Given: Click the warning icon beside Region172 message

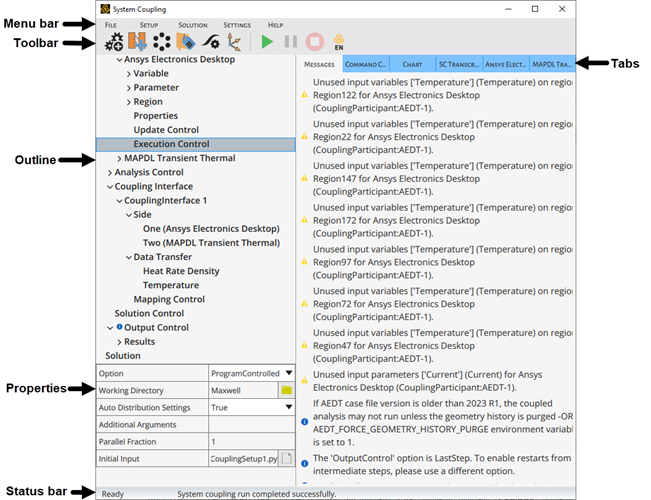Looking at the screenshot, I should click(x=304, y=220).
